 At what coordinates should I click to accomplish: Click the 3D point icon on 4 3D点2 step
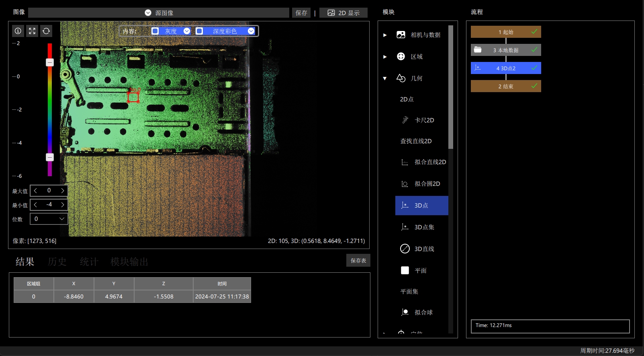[x=478, y=68]
